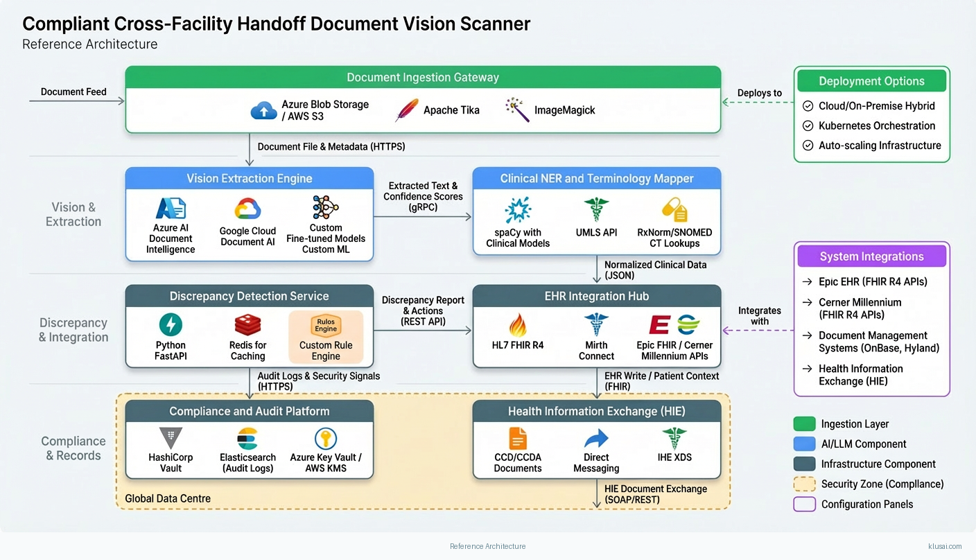Click the HashiCorp Vault icon
Screen dimensions: 976x560
(x=171, y=438)
